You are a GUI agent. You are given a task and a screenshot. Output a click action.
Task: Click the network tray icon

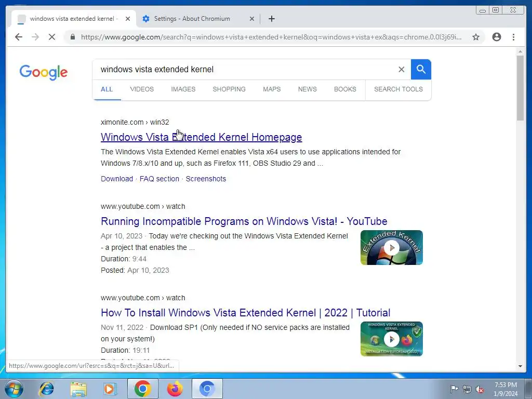tap(467, 389)
